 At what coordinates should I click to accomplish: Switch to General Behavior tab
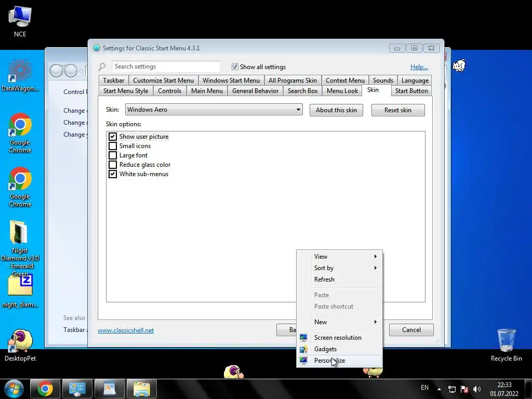(x=256, y=91)
